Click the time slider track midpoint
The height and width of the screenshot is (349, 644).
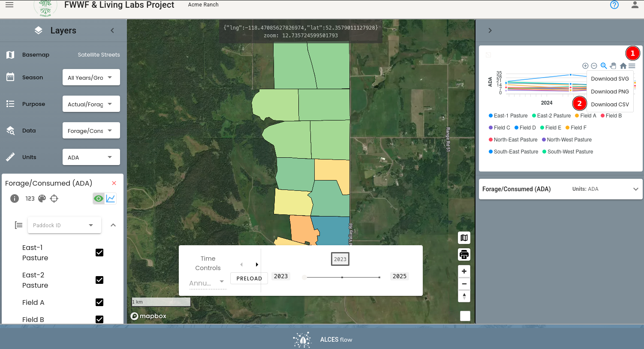tap(342, 277)
